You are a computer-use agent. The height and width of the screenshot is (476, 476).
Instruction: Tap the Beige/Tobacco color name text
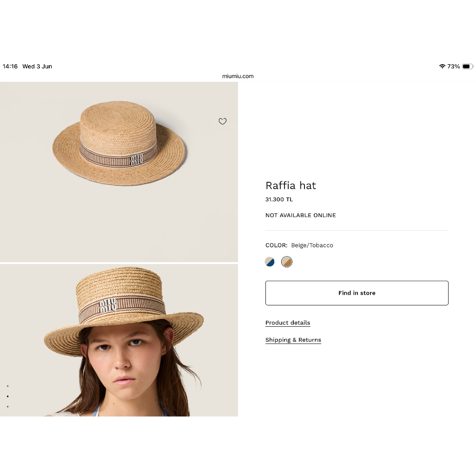(x=312, y=245)
